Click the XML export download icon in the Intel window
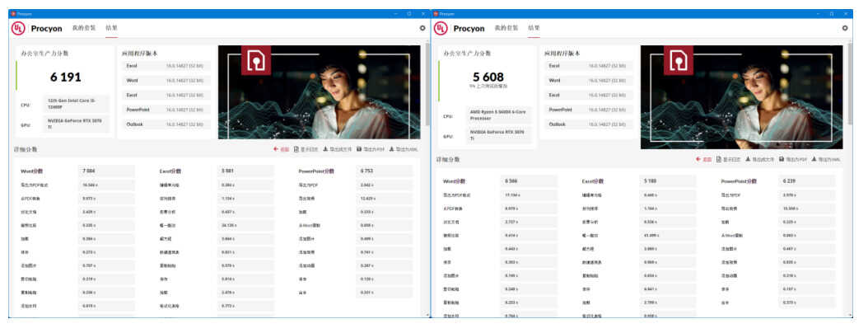This screenshot has height=333, width=868. pos(391,149)
